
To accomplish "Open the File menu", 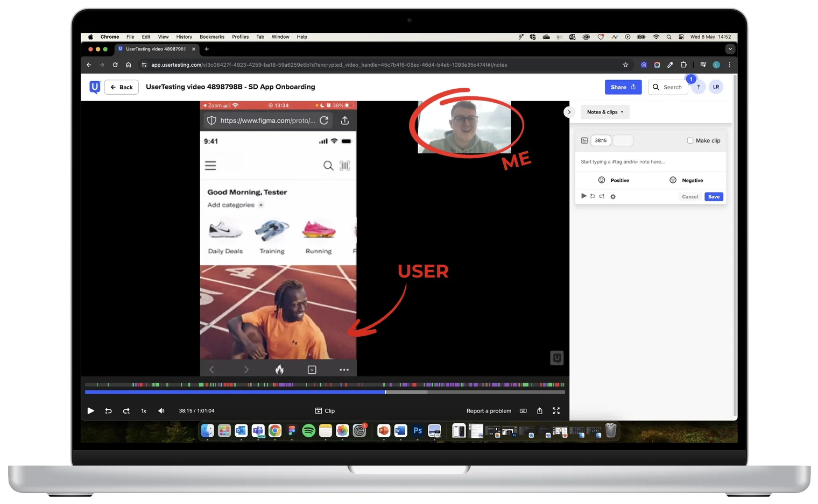I will point(130,37).
